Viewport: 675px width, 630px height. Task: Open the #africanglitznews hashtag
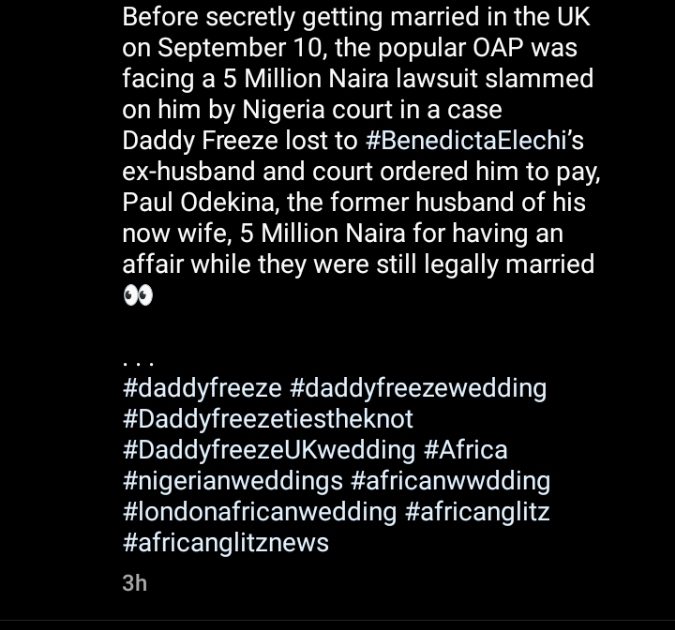click(x=225, y=544)
